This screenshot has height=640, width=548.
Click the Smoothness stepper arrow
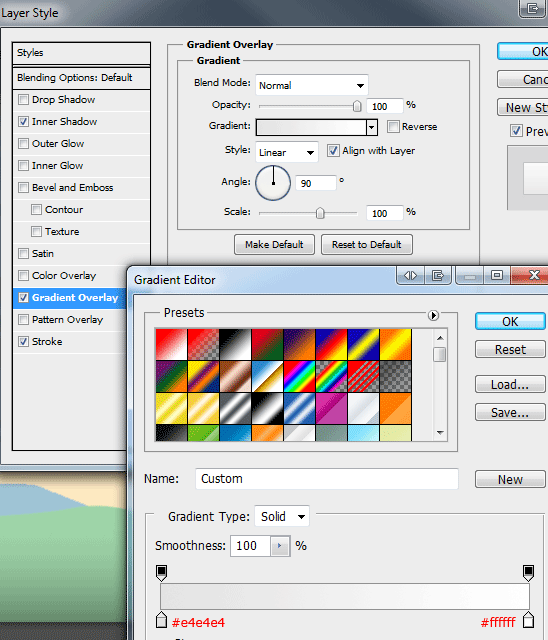(280, 546)
